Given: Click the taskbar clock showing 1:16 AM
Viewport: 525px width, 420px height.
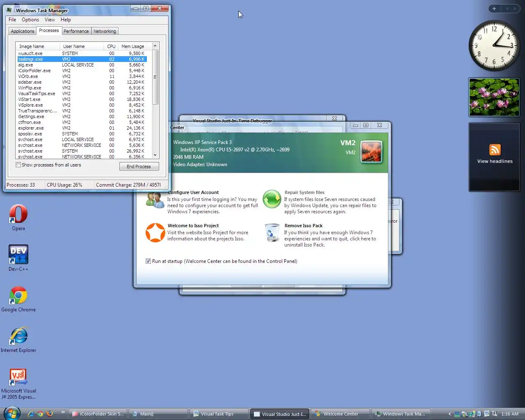Looking at the screenshot, I should [510, 414].
